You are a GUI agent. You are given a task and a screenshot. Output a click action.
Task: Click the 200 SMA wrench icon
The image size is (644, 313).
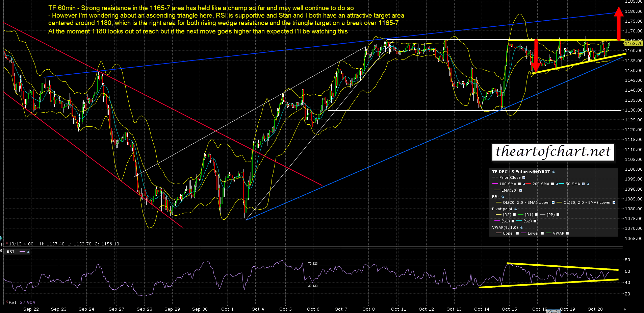click(x=557, y=184)
